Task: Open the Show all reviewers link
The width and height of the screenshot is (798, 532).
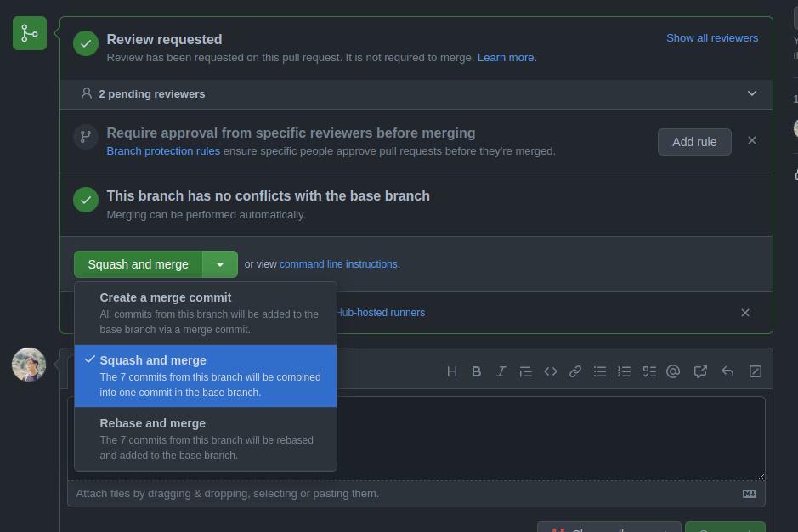Action: pos(711,38)
